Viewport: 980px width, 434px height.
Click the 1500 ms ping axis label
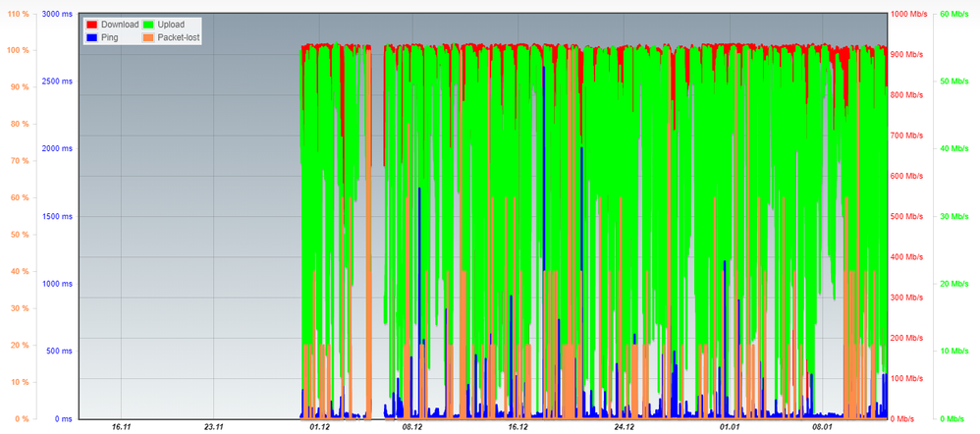tap(58, 216)
